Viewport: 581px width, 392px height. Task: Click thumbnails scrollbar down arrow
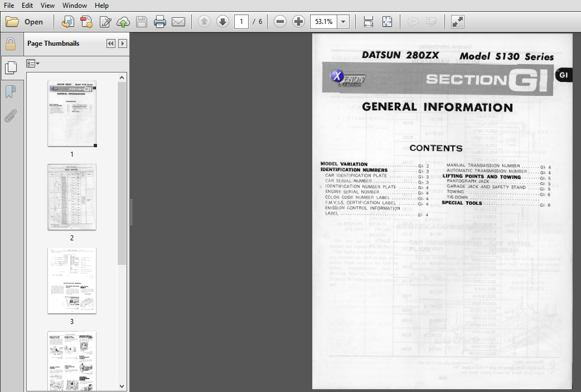pos(122,386)
